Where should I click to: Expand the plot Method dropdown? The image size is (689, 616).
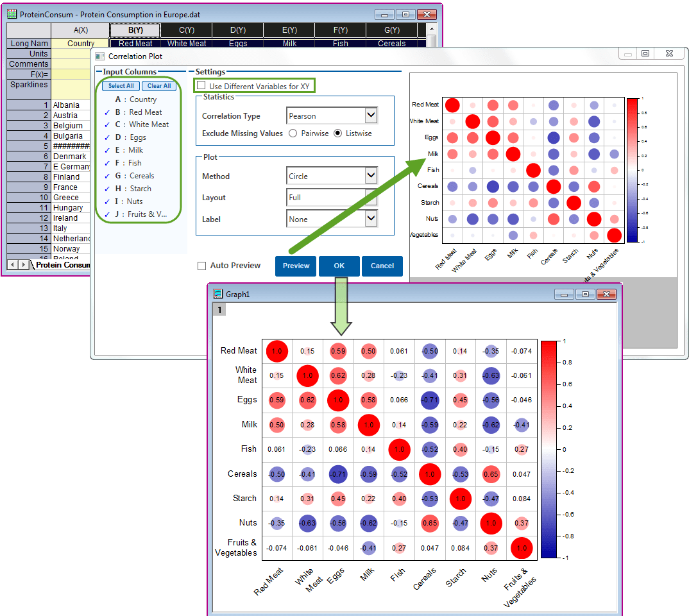pyautogui.click(x=371, y=175)
